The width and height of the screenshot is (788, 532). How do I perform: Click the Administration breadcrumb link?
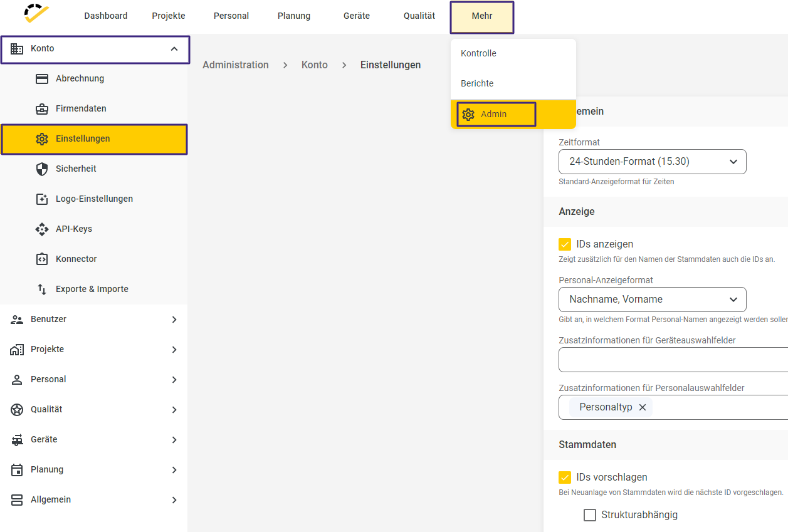[x=236, y=65]
